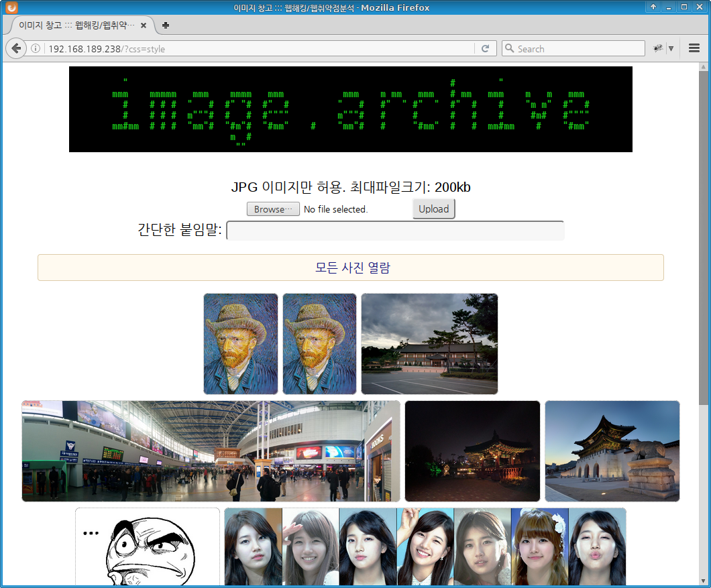Open a new tab with plus button
The width and height of the screenshot is (711, 588).
click(166, 25)
